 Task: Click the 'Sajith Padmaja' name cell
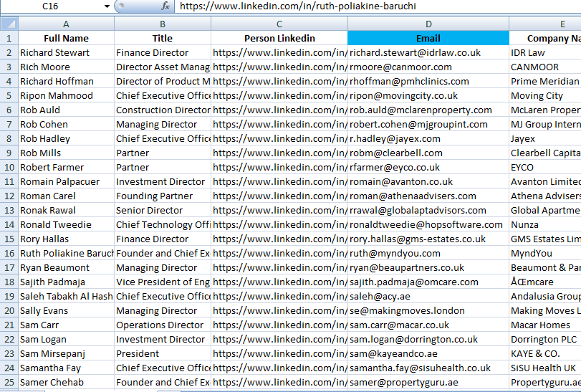pos(67,282)
